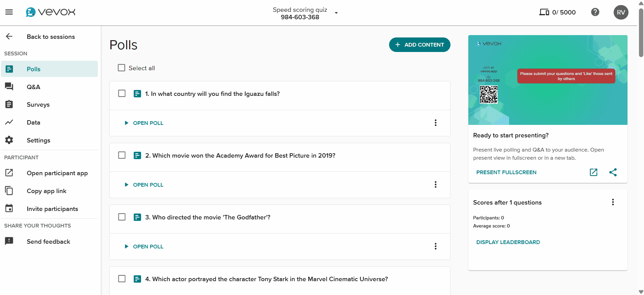Viewport: 644px width, 295px height.
Task: Click poll type icon for question 2
Action: (137, 156)
